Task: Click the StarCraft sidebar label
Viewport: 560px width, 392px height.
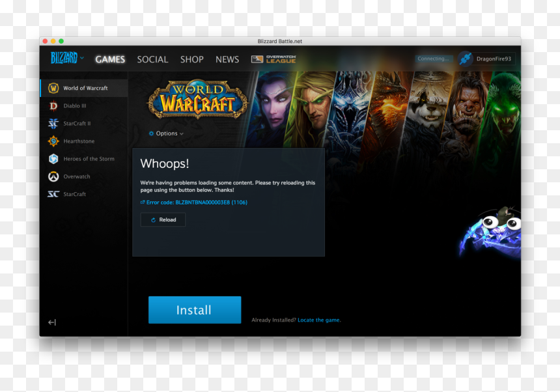Action: pos(75,194)
